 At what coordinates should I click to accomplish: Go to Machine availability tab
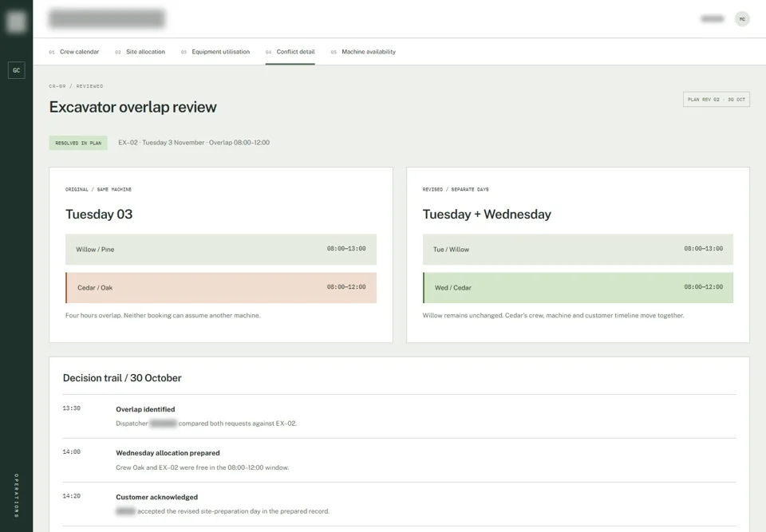click(364, 52)
